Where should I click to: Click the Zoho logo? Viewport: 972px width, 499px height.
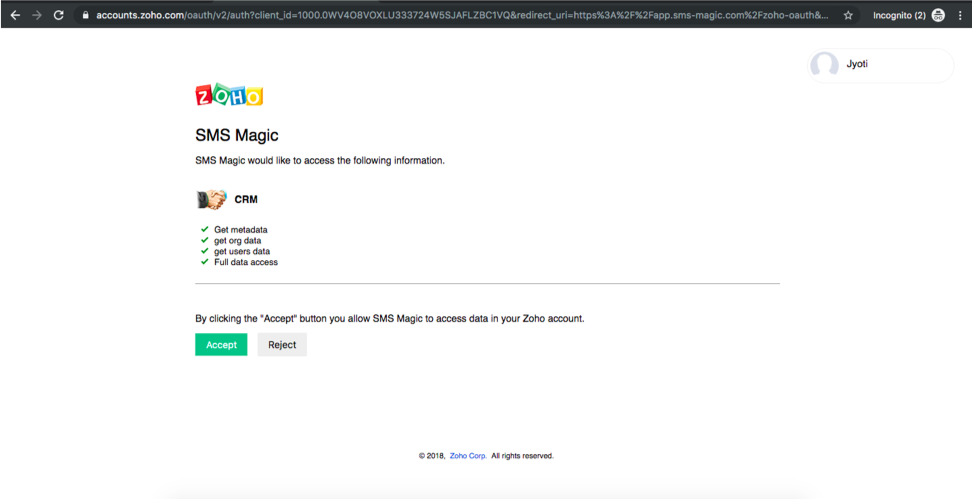click(x=229, y=95)
